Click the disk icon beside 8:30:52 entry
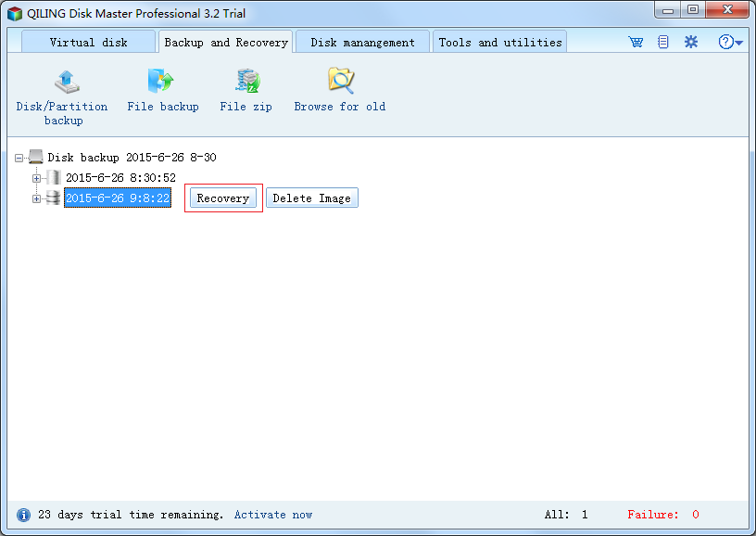 [x=54, y=177]
